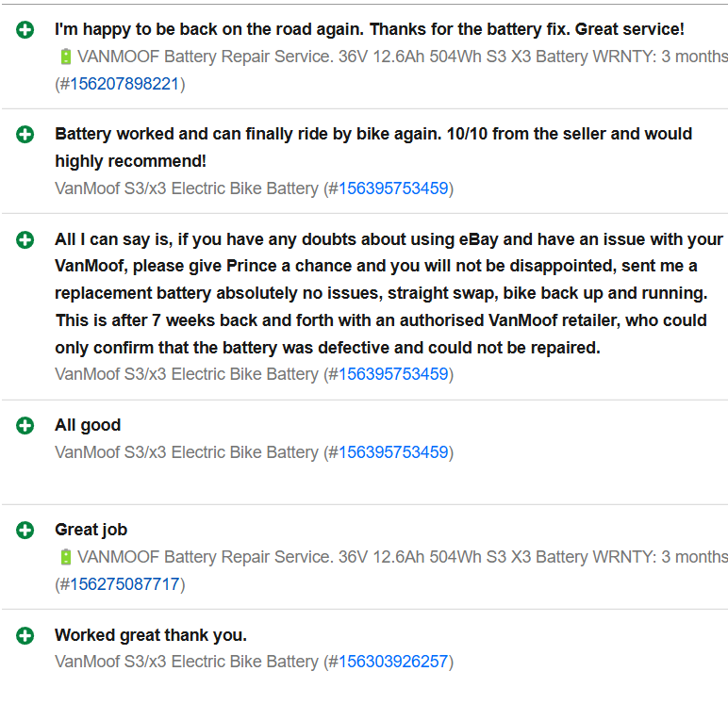Viewport: 728px width, 704px height.
Task: Click green plus icon beside "Battery worked" review
Action: click(25, 135)
